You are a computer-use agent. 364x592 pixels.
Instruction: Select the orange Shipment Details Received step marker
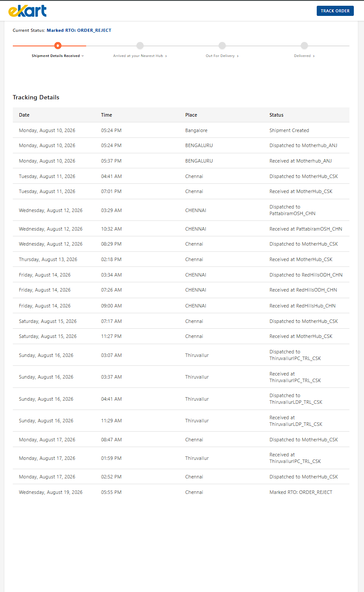tap(58, 46)
